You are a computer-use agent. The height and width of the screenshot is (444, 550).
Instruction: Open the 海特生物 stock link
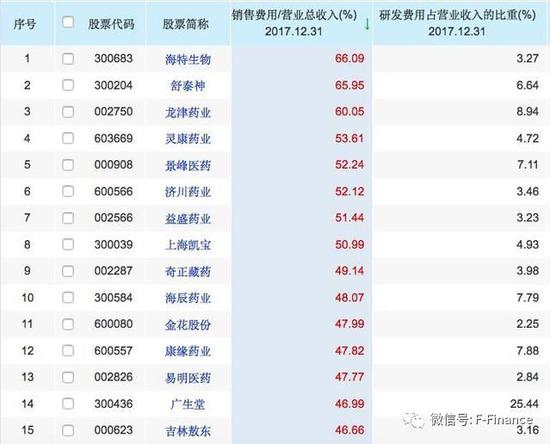click(x=188, y=59)
